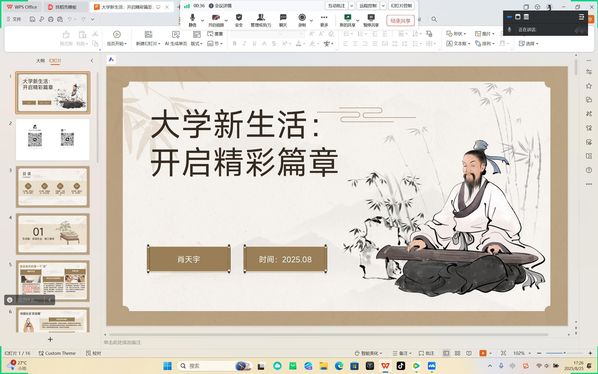The image size is (598, 374).
Task: Click the record icon in the meeting toolbar
Action: [x=302, y=20]
